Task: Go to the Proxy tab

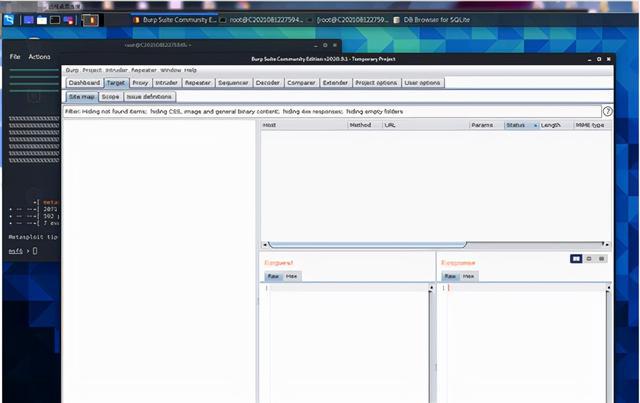Action: tap(140, 83)
